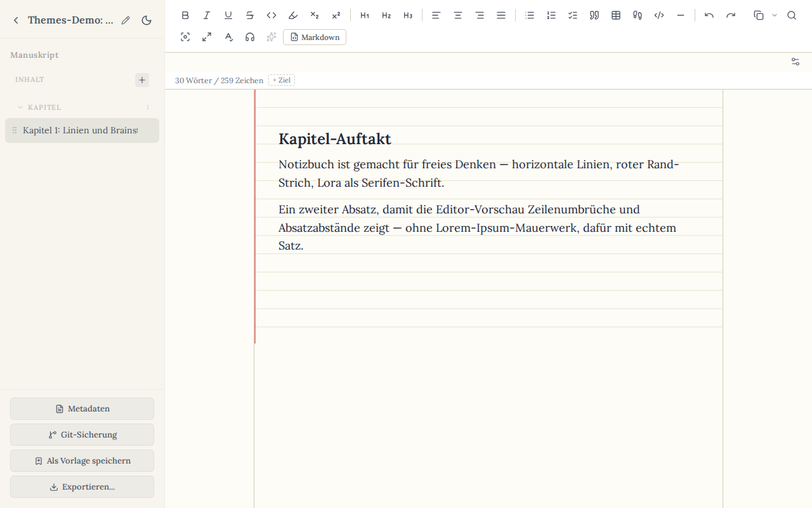Insert blockquote

click(x=594, y=15)
